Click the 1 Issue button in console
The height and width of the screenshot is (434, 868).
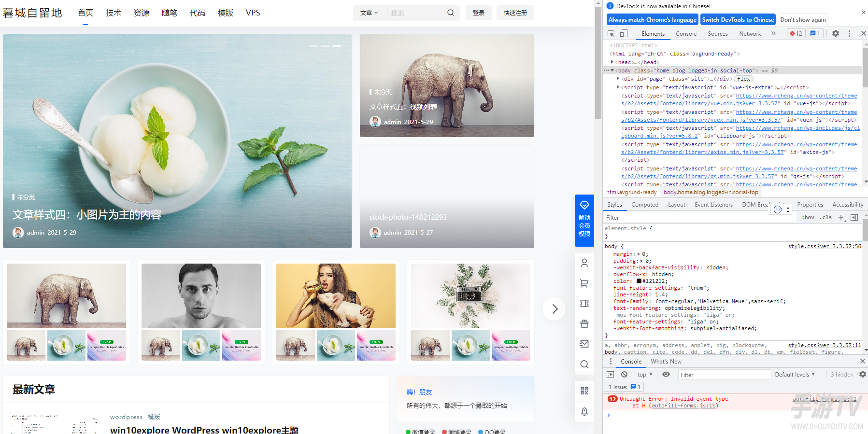coord(624,387)
